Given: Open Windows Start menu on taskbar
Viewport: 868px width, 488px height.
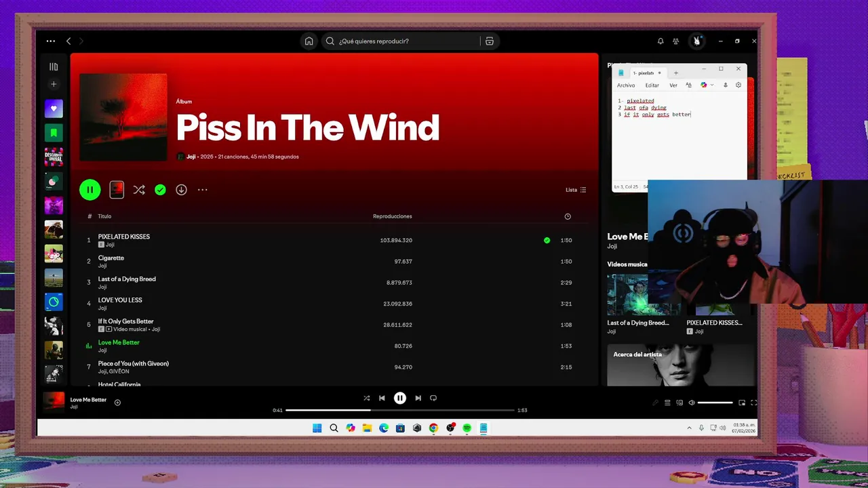Looking at the screenshot, I should pos(317,428).
